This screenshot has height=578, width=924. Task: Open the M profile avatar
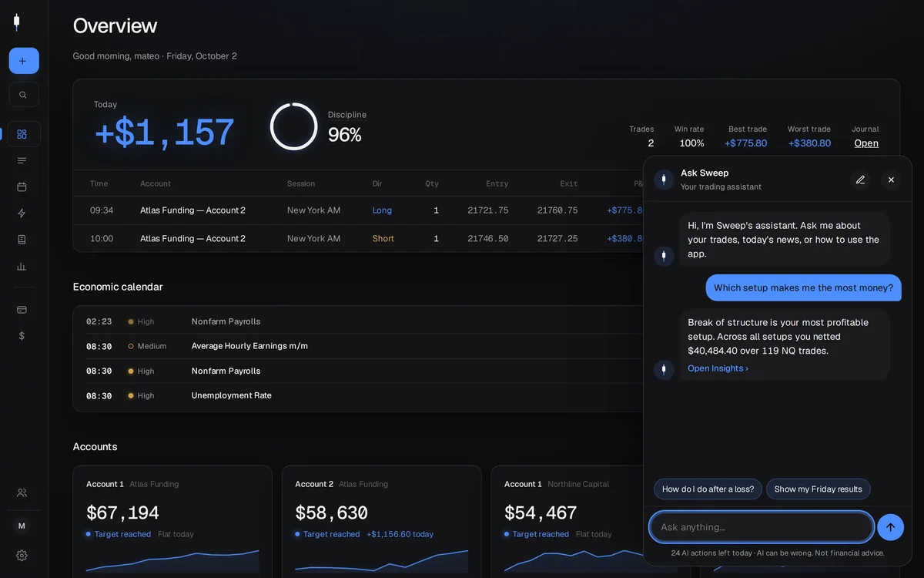(22, 526)
